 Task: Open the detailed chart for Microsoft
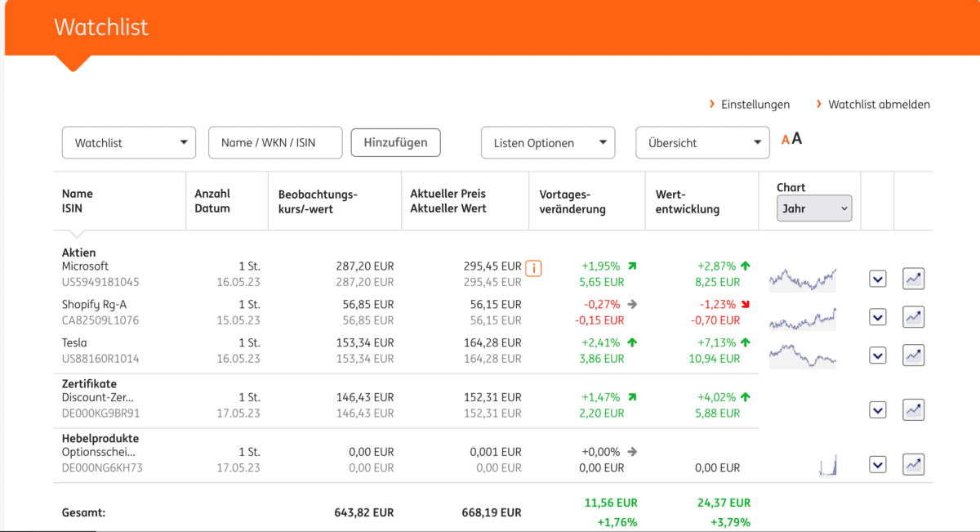pyautogui.click(x=913, y=278)
